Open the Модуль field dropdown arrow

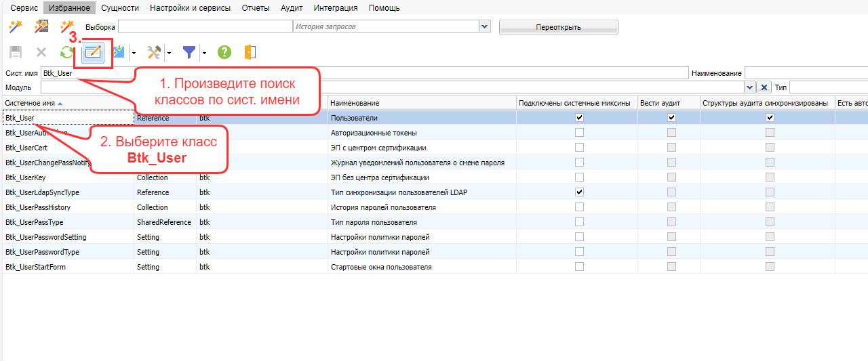tap(750, 87)
